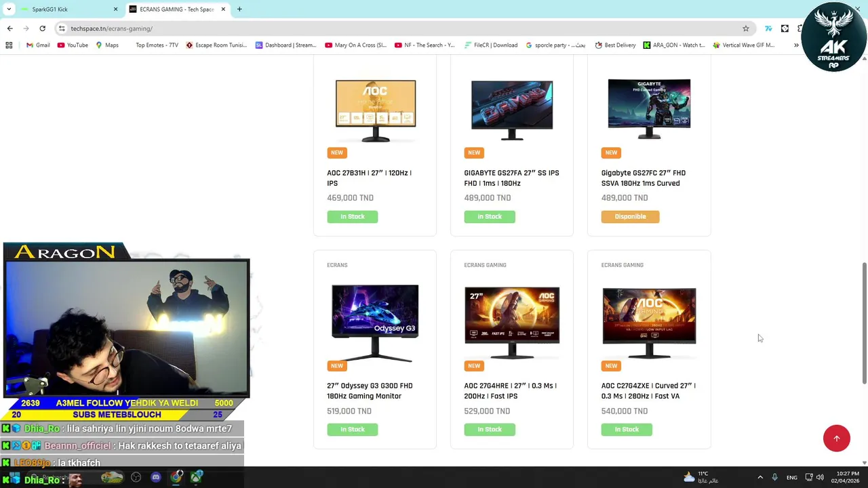Click In Stock button under AOC C27G4ZXE
The image size is (868, 488).
click(627, 430)
